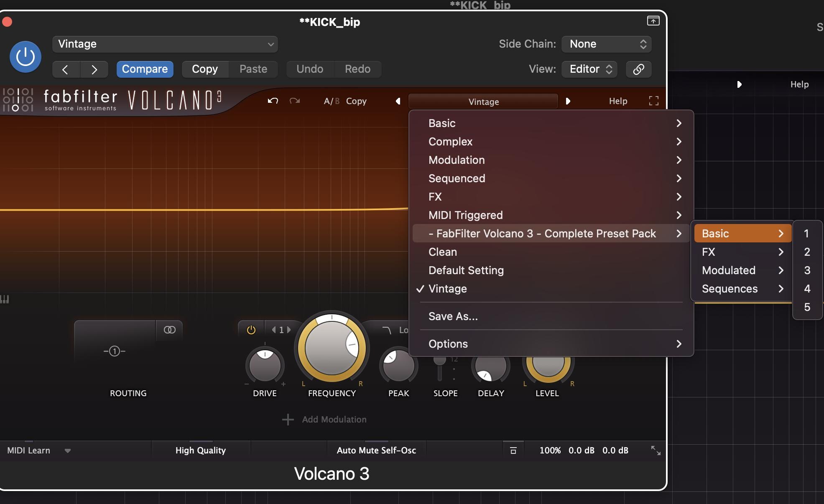Select the checked Vintage preset
Image resolution: width=824 pixels, height=504 pixels.
(x=551, y=289)
